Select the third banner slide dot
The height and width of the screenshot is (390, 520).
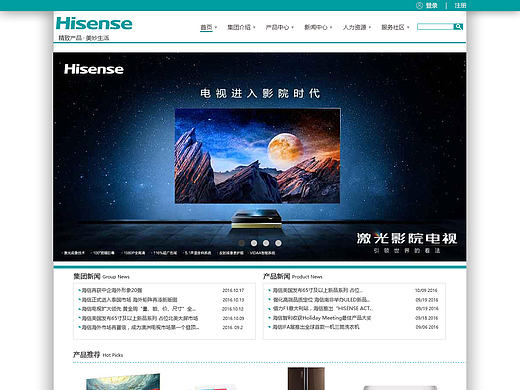266,243
